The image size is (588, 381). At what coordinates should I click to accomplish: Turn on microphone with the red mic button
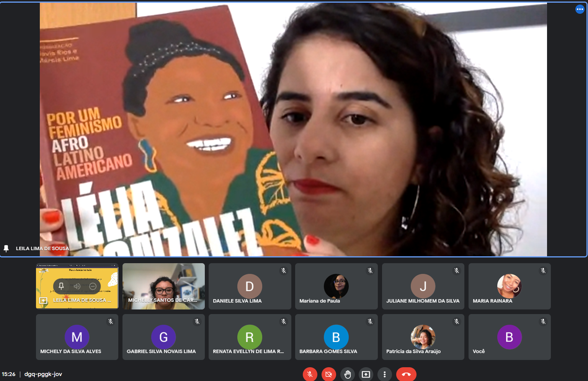point(310,374)
